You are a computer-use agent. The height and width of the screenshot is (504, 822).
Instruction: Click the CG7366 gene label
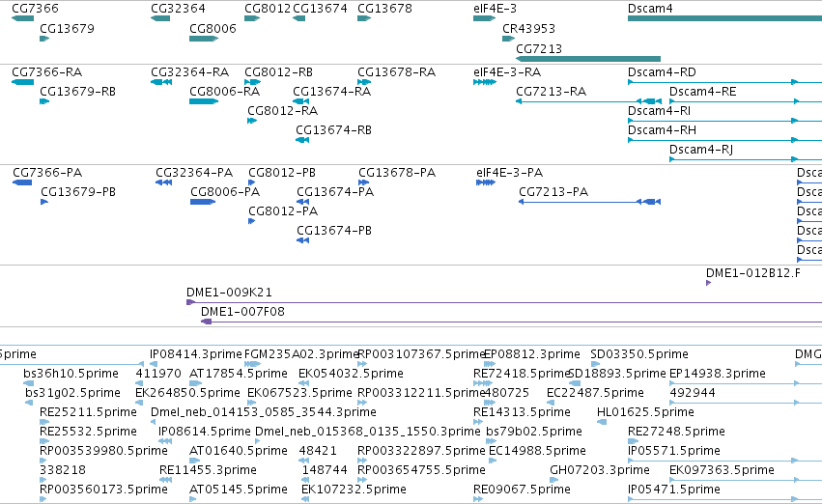[35, 9]
